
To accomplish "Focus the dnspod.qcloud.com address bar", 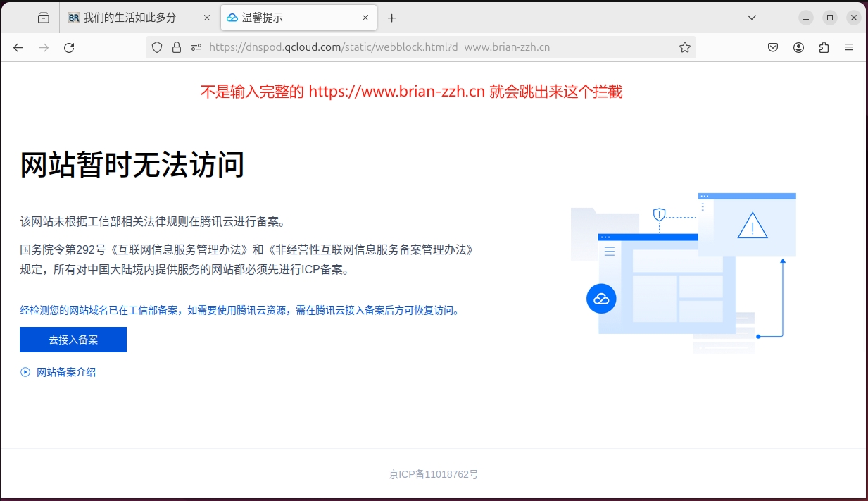I will (x=421, y=47).
